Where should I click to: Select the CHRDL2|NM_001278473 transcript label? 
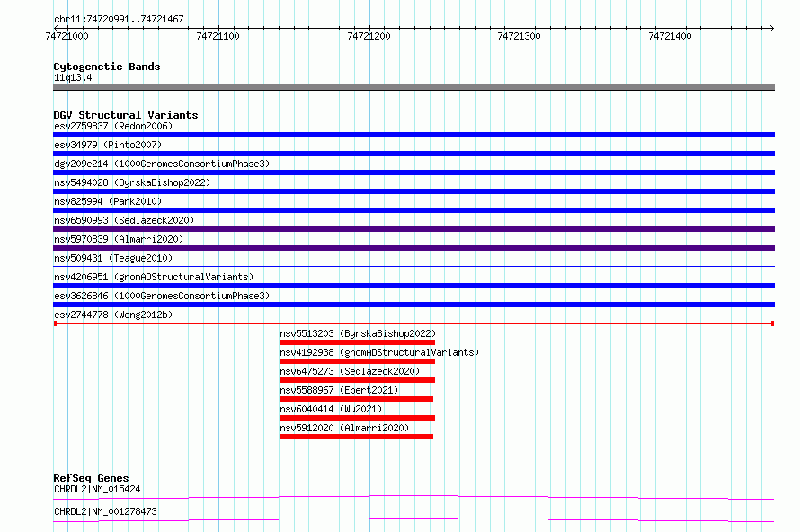(x=105, y=511)
